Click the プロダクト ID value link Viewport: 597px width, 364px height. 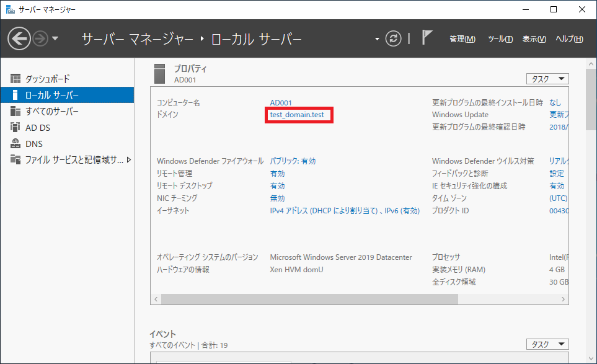(x=559, y=211)
